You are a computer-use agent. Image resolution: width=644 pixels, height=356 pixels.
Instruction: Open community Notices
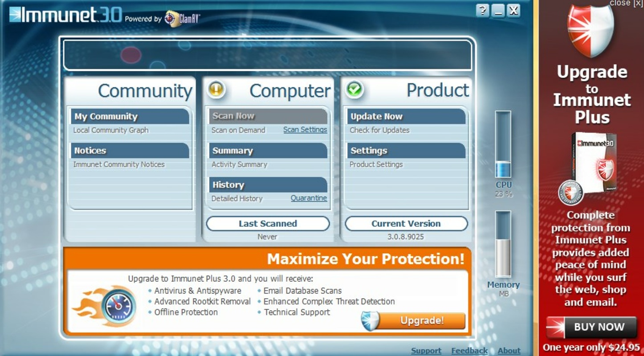[x=130, y=150]
